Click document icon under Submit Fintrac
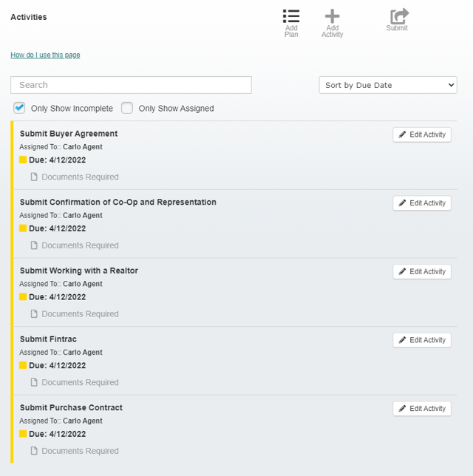The image size is (473, 476). [x=34, y=383]
